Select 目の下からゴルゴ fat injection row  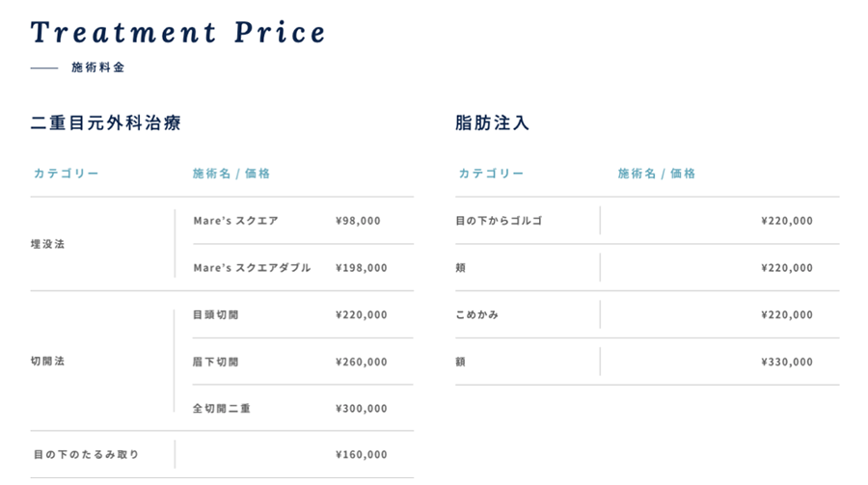click(647, 221)
